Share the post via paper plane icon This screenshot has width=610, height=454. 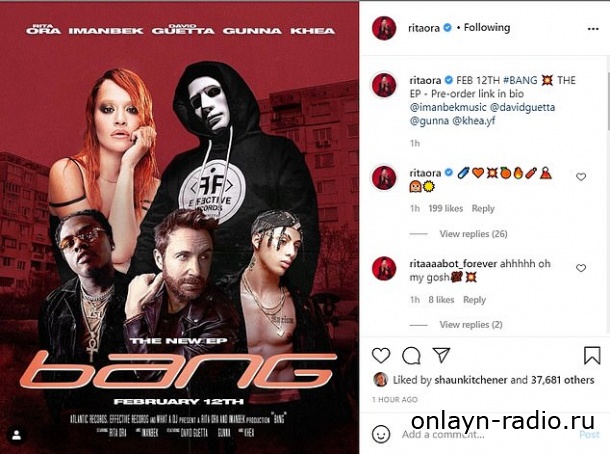(x=441, y=355)
